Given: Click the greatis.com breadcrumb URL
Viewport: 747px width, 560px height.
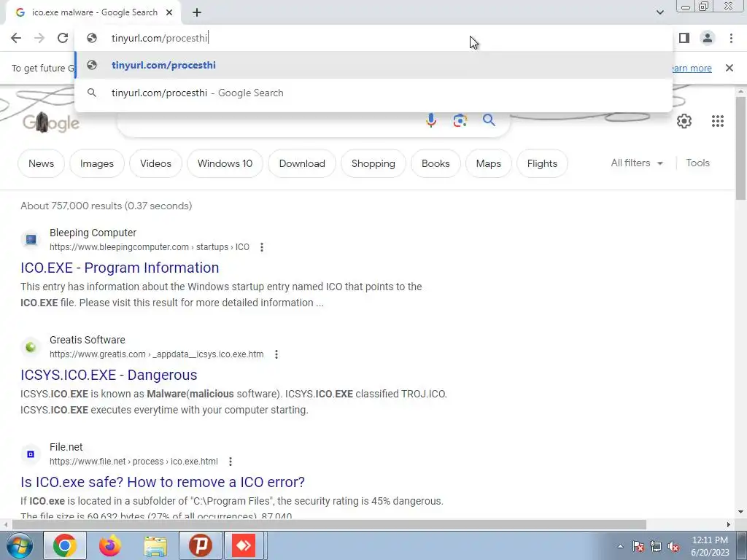Looking at the screenshot, I should pyautogui.click(x=156, y=354).
